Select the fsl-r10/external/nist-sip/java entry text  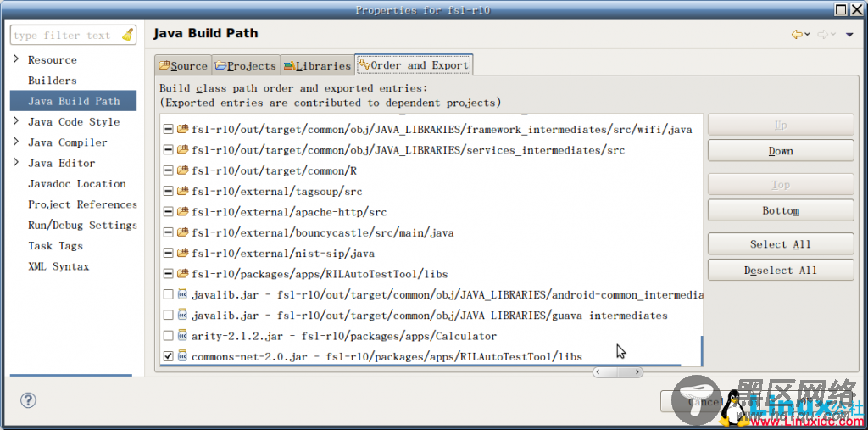pos(283,254)
